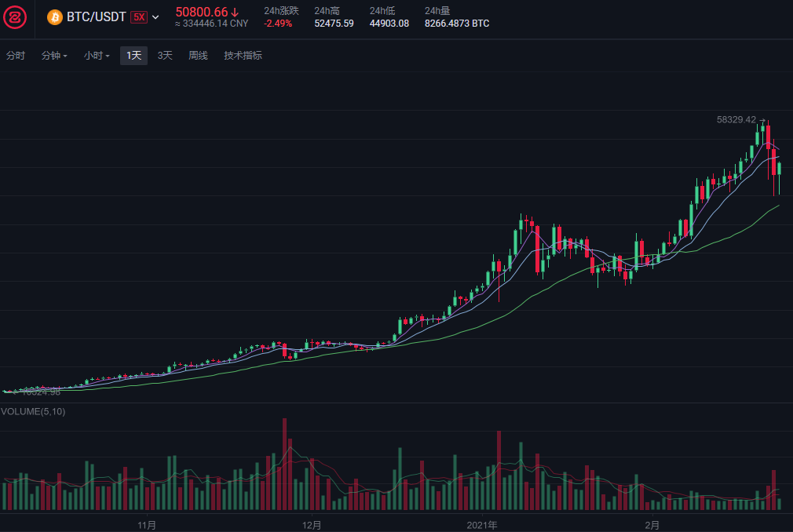Viewport: 793px width, 532px height.
Task: Expand the 分钟 minutes dropdown
Action: pyautogui.click(x=54, y=56)
